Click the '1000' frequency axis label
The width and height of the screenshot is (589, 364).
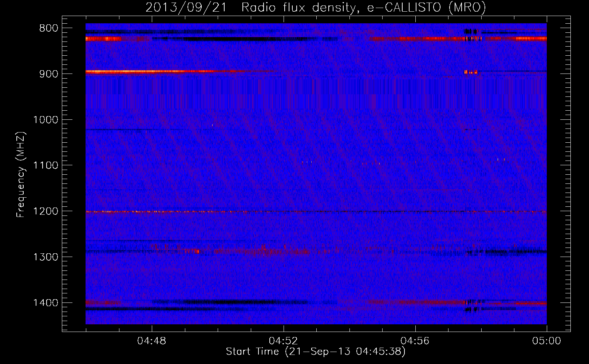pos(46,120)
